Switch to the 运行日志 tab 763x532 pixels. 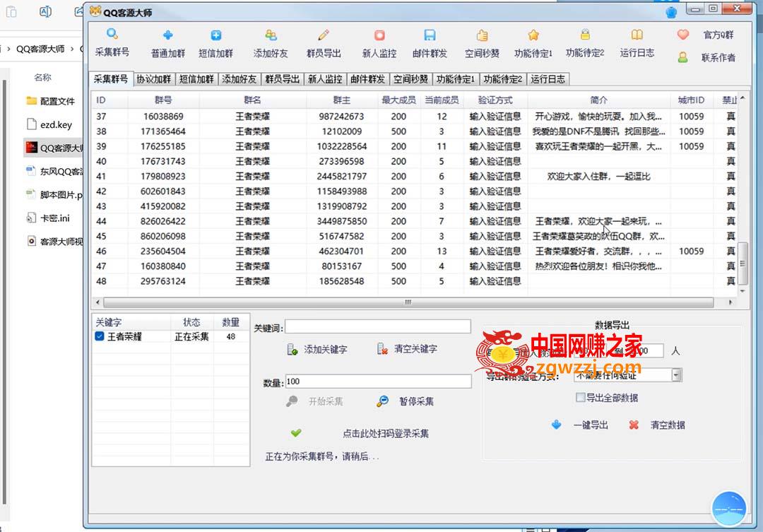(x=548, y=79)
